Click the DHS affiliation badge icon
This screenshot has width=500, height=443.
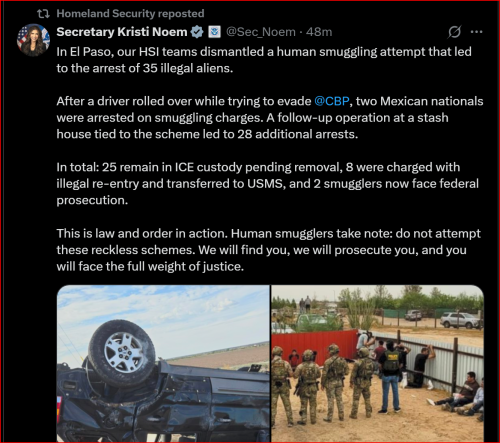click(x=214, y=32)
